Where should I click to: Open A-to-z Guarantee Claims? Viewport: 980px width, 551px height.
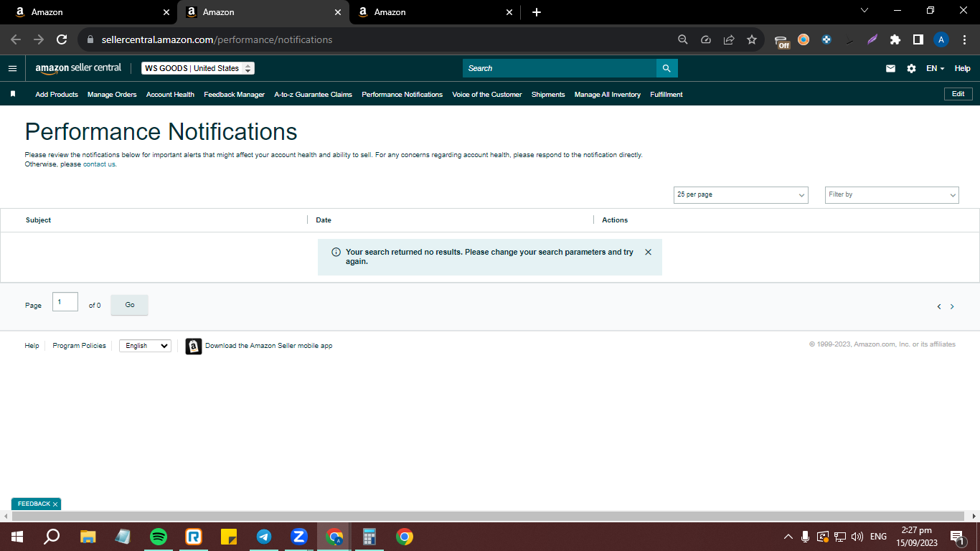tap(313, 95)
